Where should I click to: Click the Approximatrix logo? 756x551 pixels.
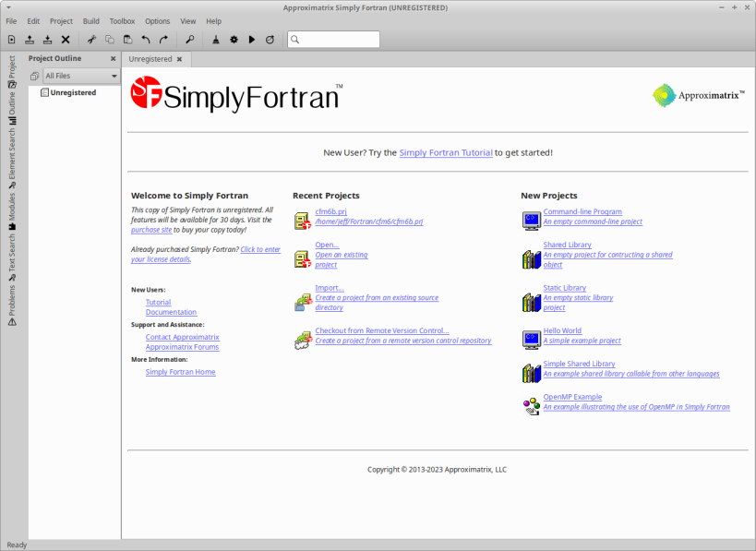point(698,95)
